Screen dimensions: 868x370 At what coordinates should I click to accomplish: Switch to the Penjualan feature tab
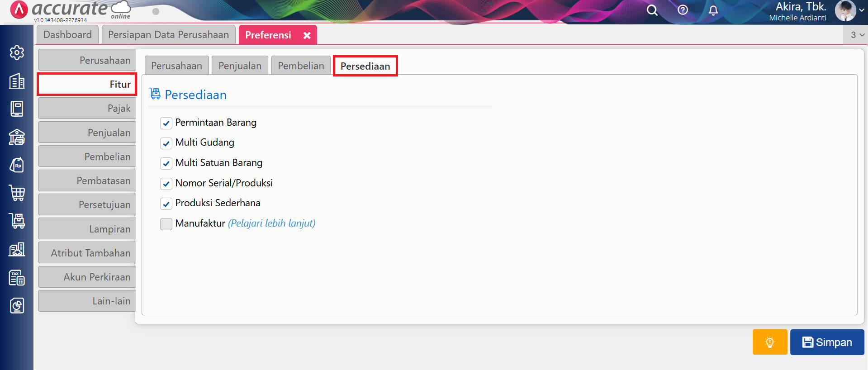click(x=240, y=66)
